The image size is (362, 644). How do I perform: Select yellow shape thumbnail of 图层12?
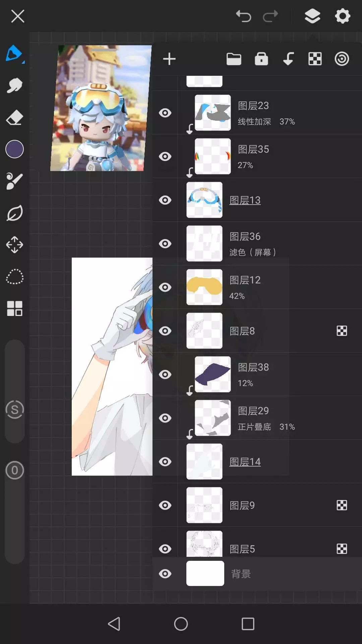click(x=204, y=287)
